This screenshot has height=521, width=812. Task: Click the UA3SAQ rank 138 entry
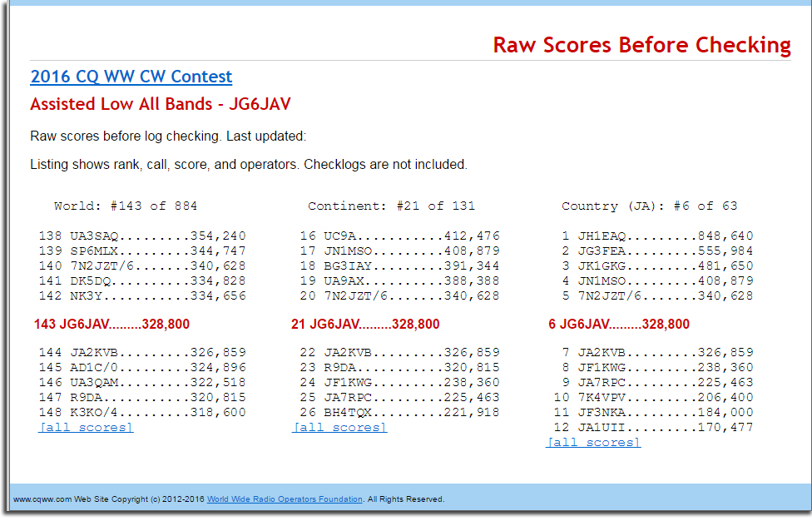142,236
